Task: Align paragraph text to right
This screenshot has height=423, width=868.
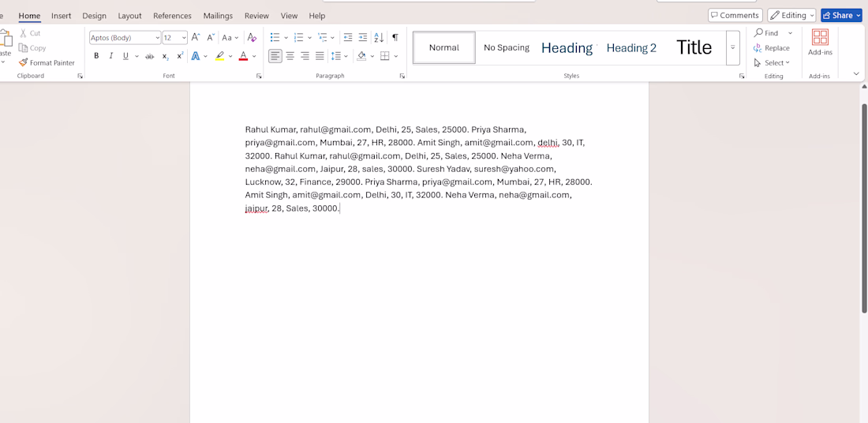Action: pyautogui.click(x=305, y=56)
